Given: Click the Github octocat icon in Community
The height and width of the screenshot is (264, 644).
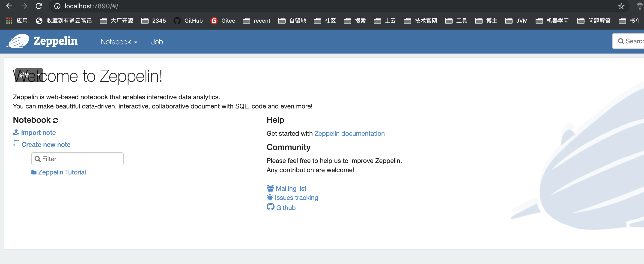Looking at the screenshot, I should coord(270,207).
